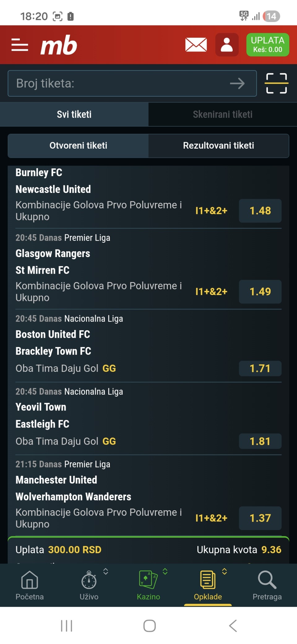
Task: Expand the Uživo chevron arrows
Action: coord(106,572)
